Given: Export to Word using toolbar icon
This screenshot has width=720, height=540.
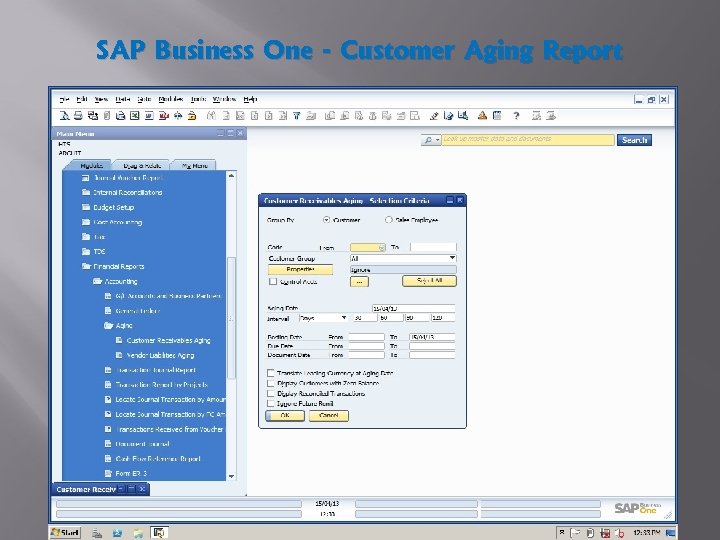Looking at the screenshot, I should point(149,116).
